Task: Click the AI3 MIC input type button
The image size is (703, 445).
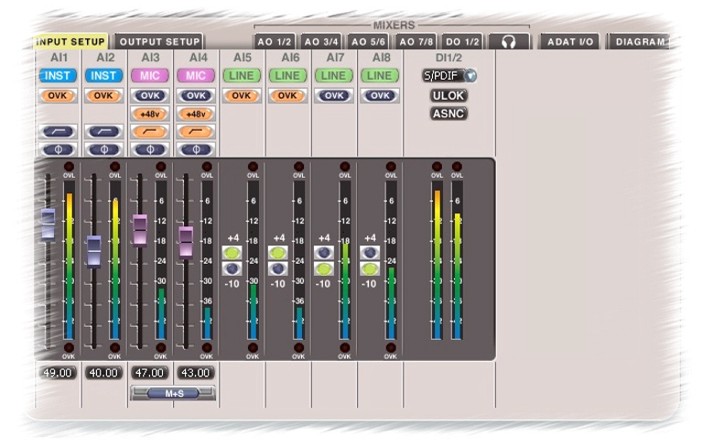Action: coord(150,76)
